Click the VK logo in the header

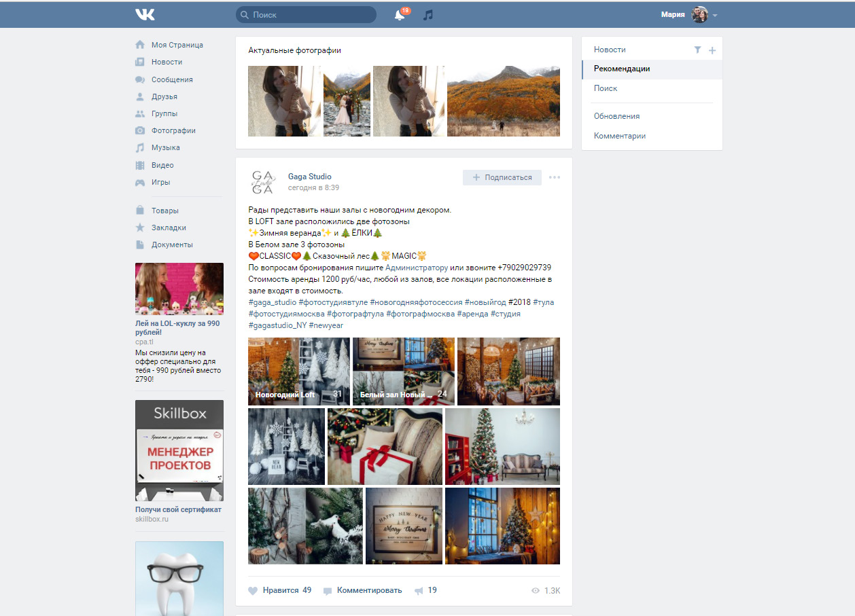pyautogui.click(x=145, y=14)
